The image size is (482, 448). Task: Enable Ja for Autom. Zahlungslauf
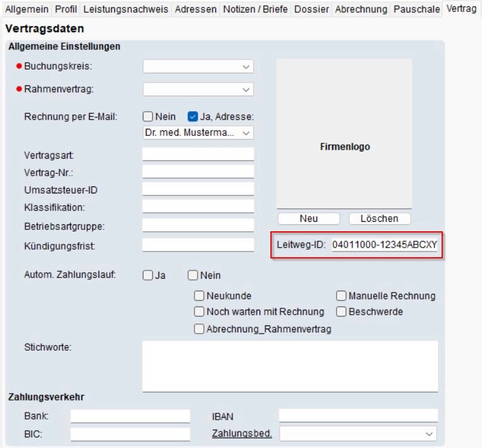coord(148,275)
